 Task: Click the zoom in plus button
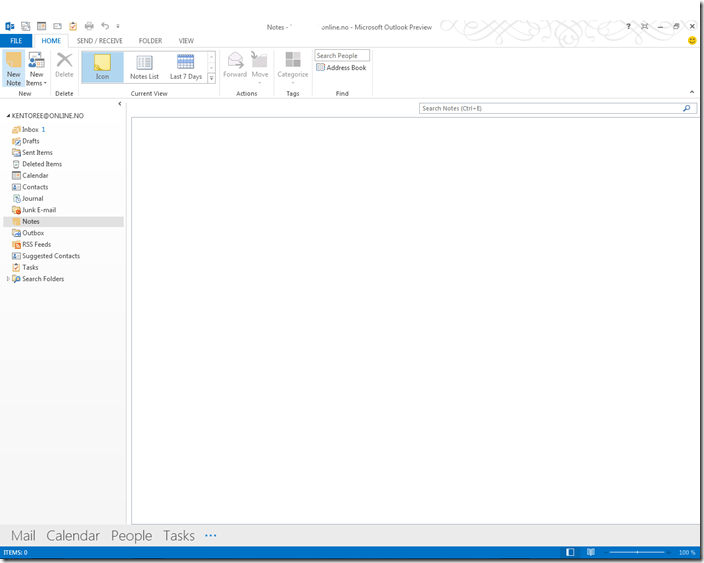coord(669,552)
